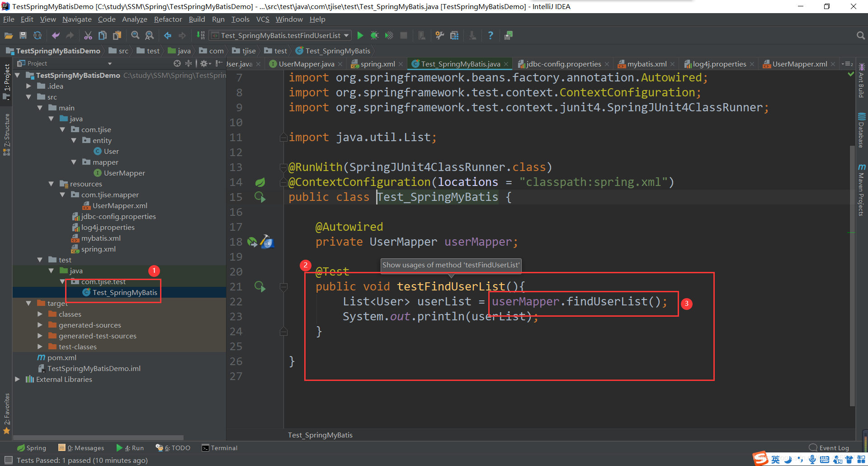The image size is (868, 466).
Task: Click the Paste icon in toolbar
Action: point(117,35)
